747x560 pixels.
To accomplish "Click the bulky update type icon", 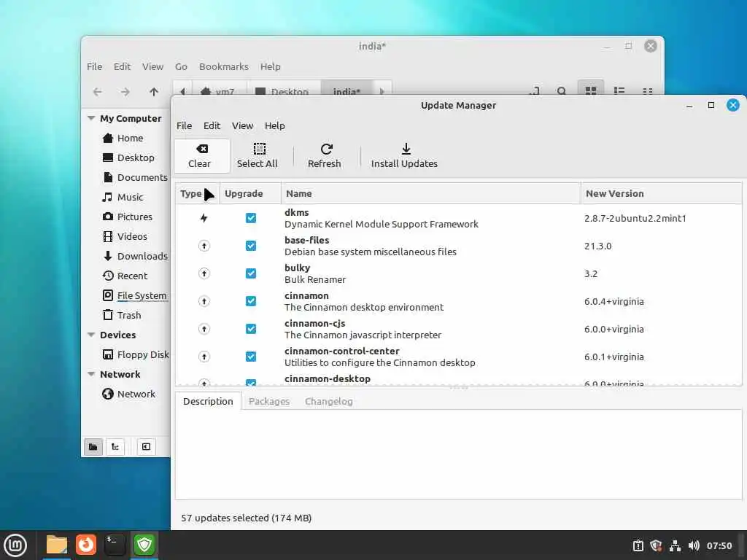I will pyautogui.click(x=204, y=273).
